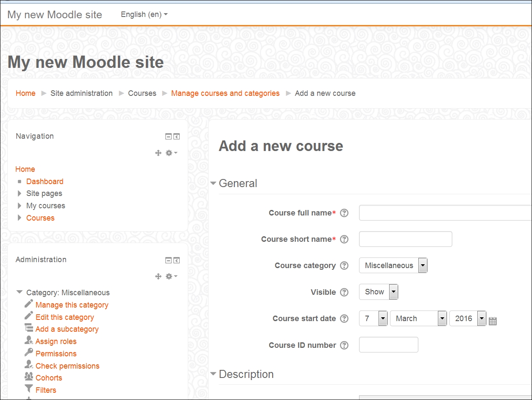Open Manage this category link
Viewport: 532px width, 400px height.
72,305
